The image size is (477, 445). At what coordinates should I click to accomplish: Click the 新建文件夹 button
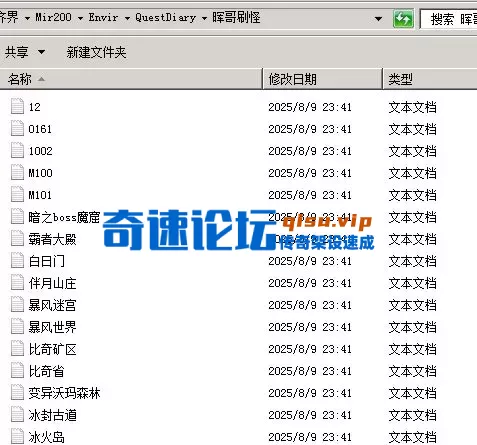coord(96,52)
